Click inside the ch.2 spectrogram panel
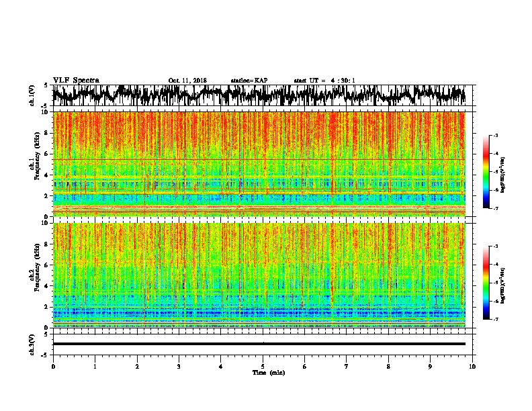 coord(259,275)
